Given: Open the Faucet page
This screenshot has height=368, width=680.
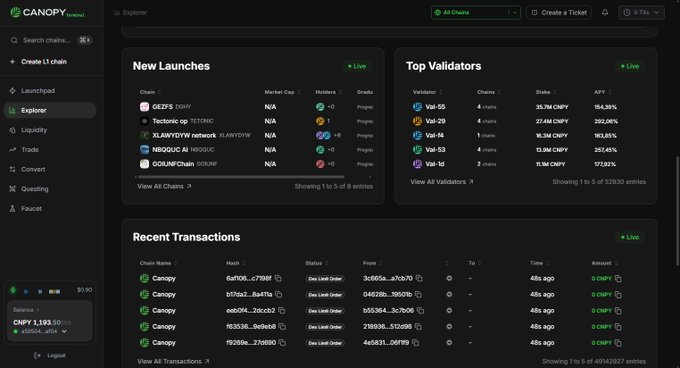Looking at the screenshot, I should coord(50,208).
